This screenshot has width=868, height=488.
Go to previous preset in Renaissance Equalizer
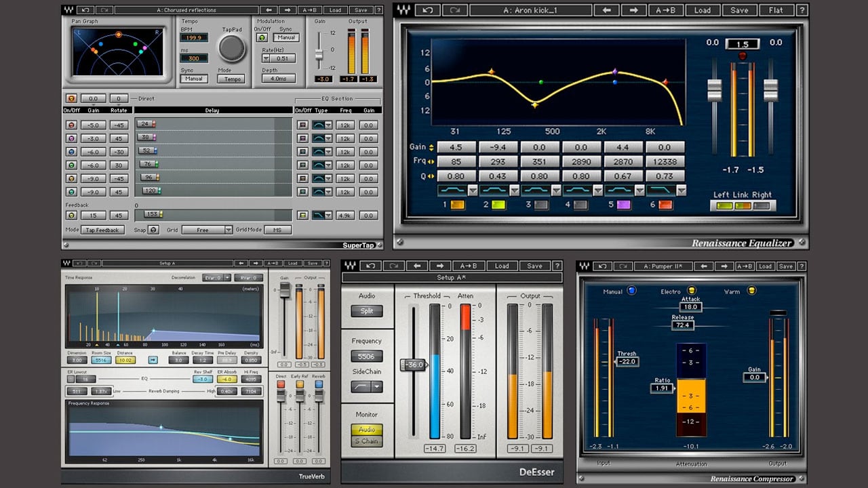[x=607, y=10]
